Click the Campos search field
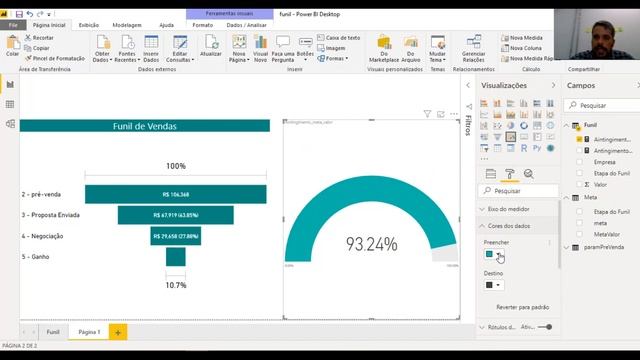640x360 pixels. [602, 105]
